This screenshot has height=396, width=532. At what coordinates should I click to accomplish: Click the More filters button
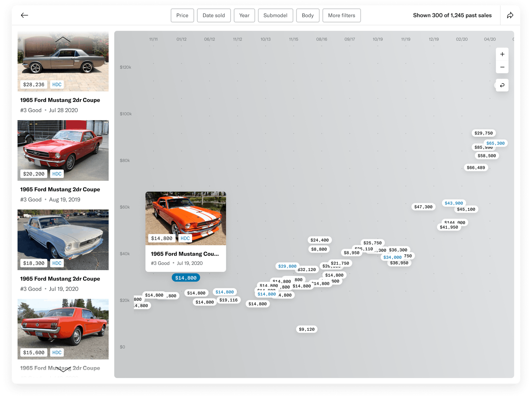pos(341,15)
